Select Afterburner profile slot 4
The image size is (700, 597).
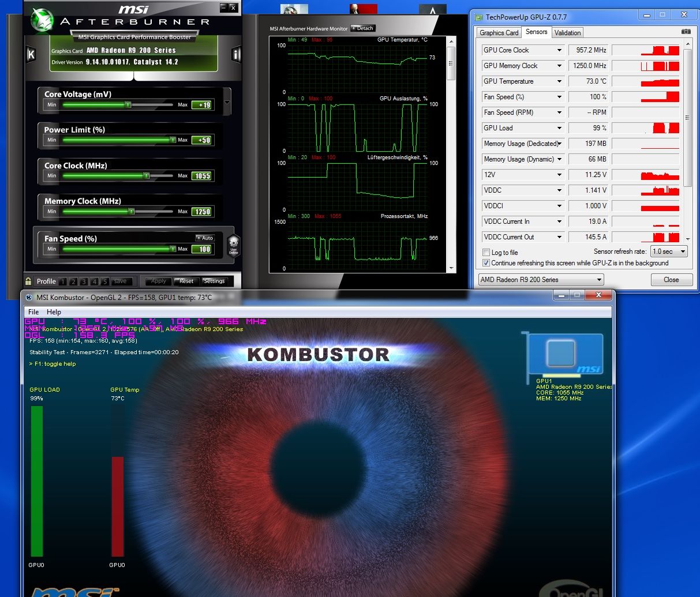(x=95, y=281)
